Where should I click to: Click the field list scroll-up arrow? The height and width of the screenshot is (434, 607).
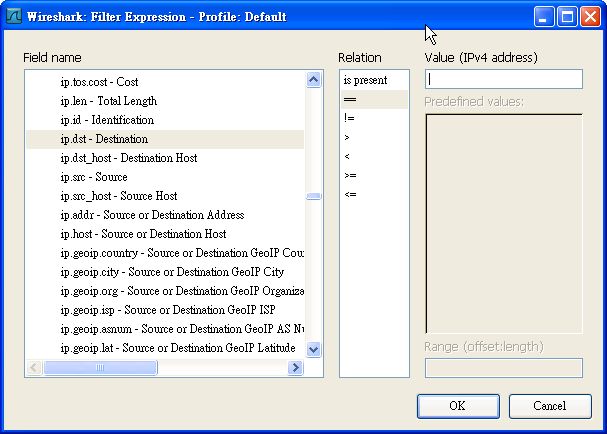[x=314, y=80]
